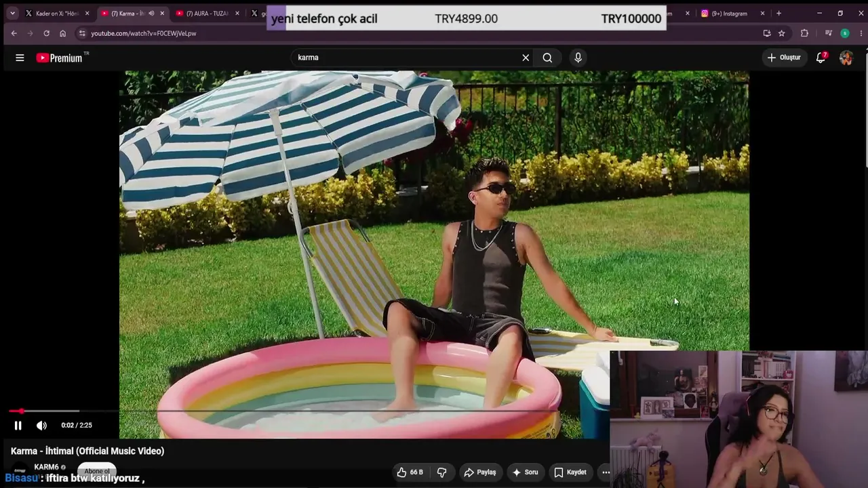This screenshot has width=868, height=488.
Task: Click the video player frame
Action: 434,254
